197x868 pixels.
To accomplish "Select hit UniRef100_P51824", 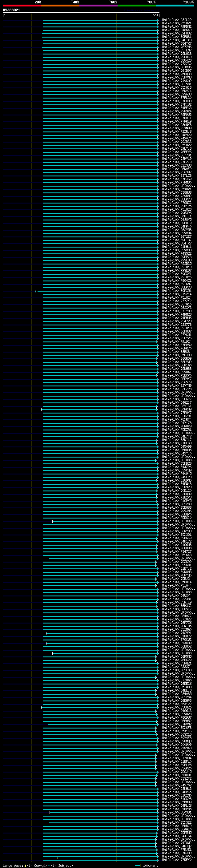I will click(176, 297).
